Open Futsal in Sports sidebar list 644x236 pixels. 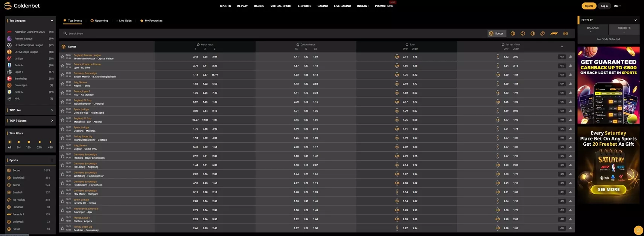tap(30, 229)
